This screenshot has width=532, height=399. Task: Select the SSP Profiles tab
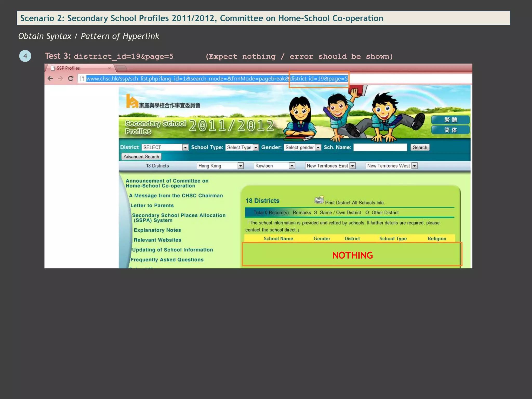point(81,68)
